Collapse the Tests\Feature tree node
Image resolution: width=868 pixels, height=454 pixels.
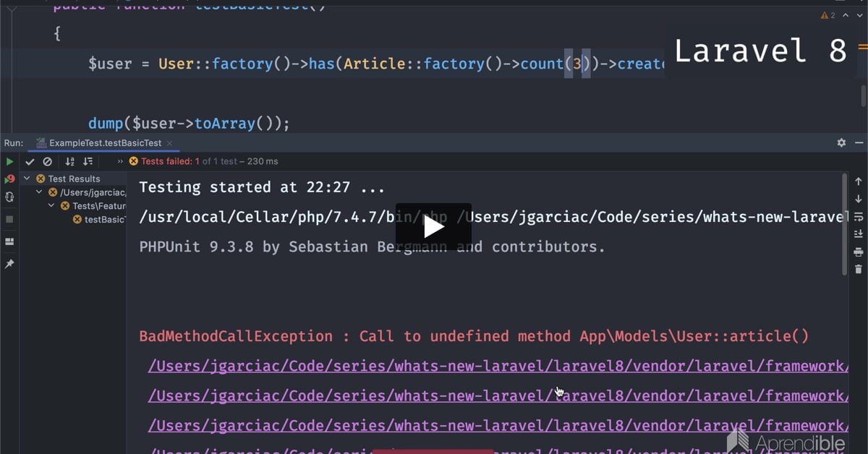52,206
